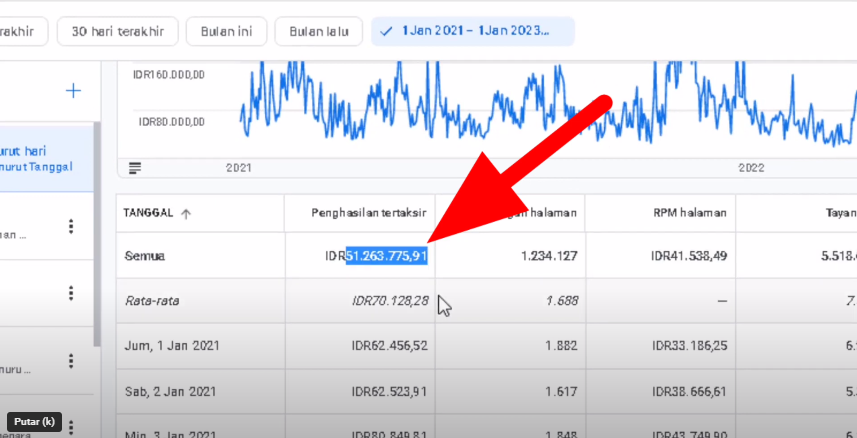Click the highlighted 51.263.775,91 earnings value
The height and width of the screenshot is (438, 857).
387,256
